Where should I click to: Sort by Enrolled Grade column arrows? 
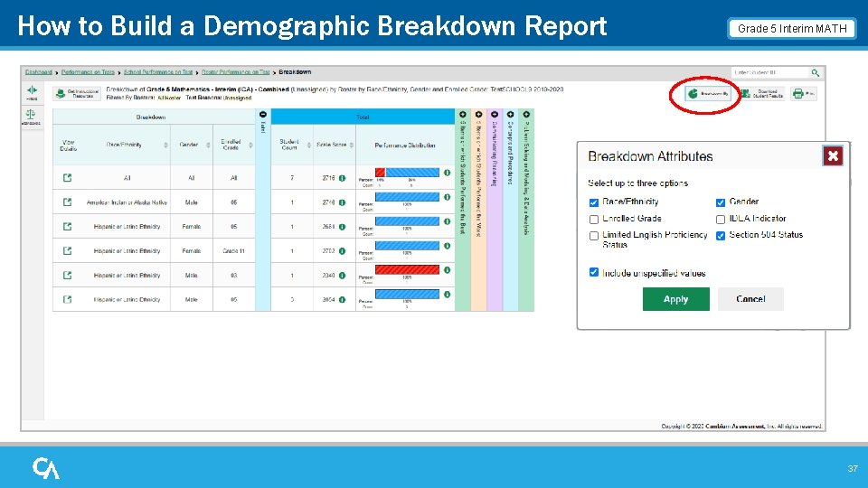(x=250, y=145)
